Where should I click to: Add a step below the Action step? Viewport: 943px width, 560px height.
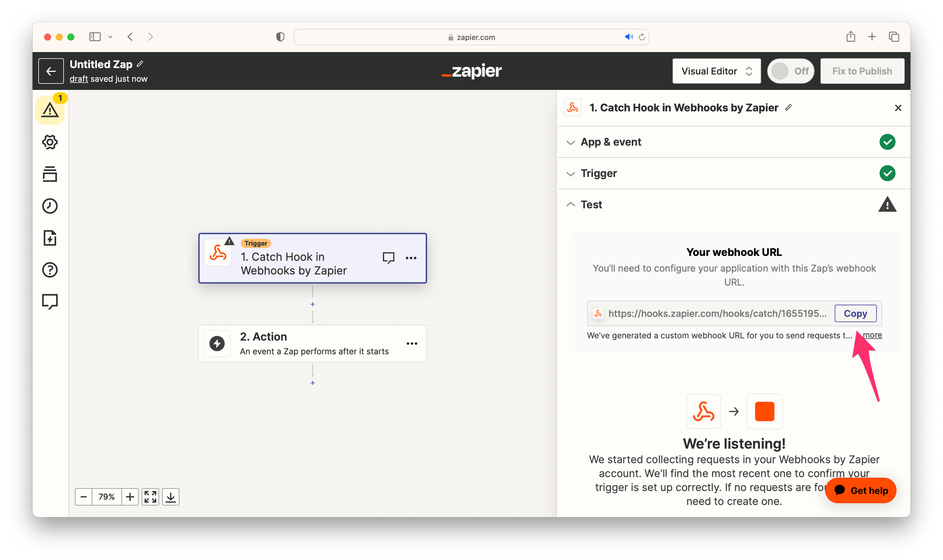tap(313, 383)
